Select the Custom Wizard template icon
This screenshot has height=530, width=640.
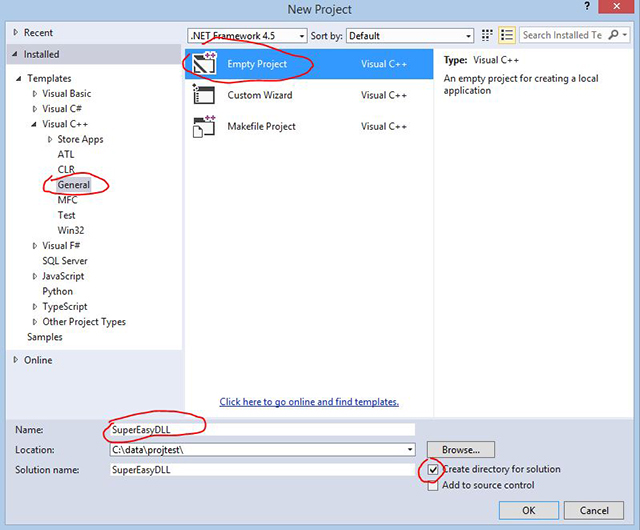point(203,95)
